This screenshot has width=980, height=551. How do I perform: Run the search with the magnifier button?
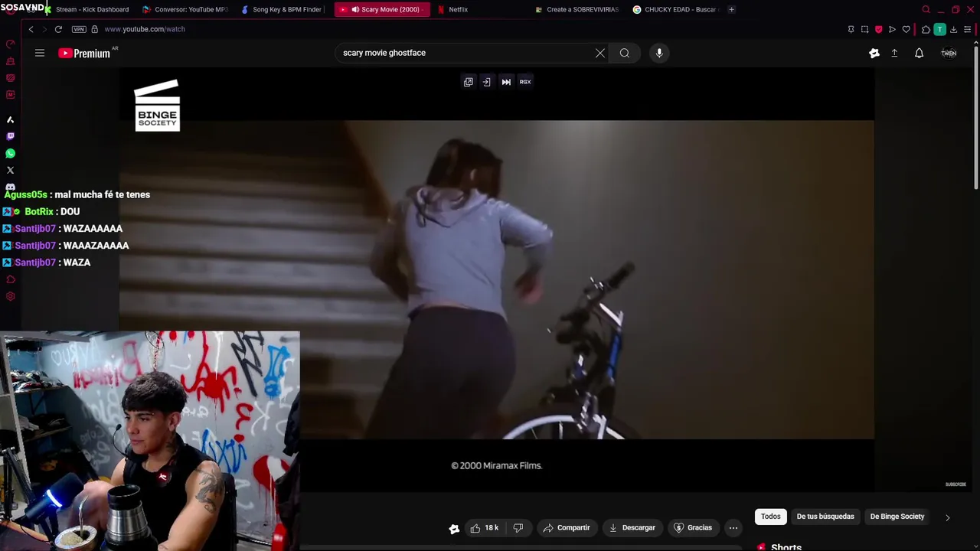click(x=625, y=53)
